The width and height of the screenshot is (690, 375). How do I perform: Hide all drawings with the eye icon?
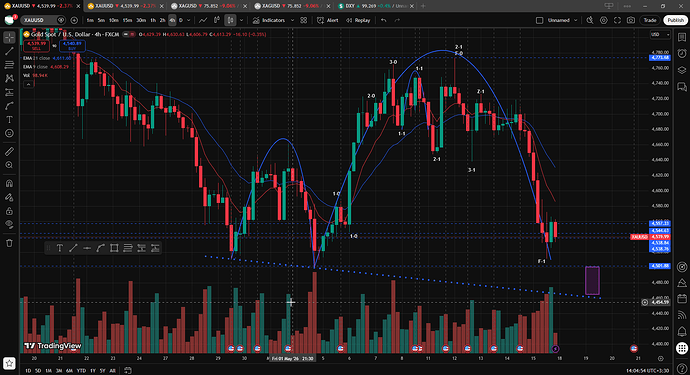coord(9,224)
